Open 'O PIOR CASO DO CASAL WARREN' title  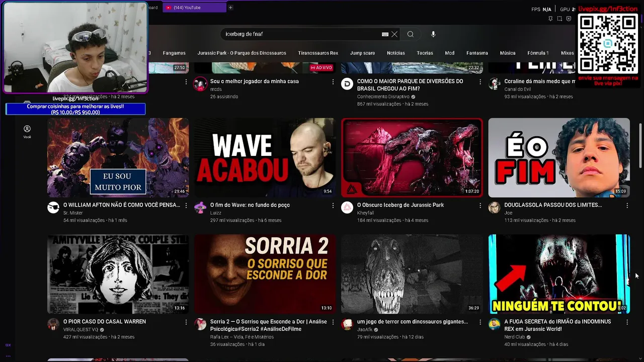click(105, 322)
